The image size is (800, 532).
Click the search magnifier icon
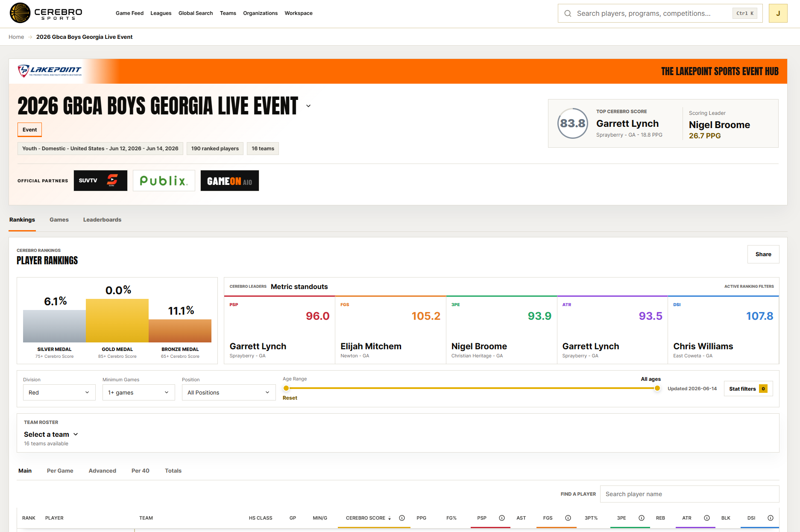[x=568, y=13]
